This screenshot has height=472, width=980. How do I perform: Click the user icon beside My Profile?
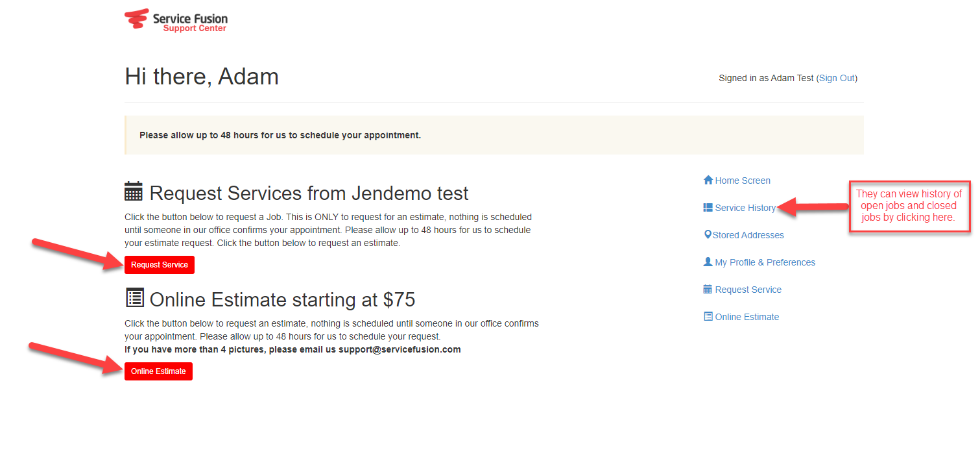coord(708,262)
